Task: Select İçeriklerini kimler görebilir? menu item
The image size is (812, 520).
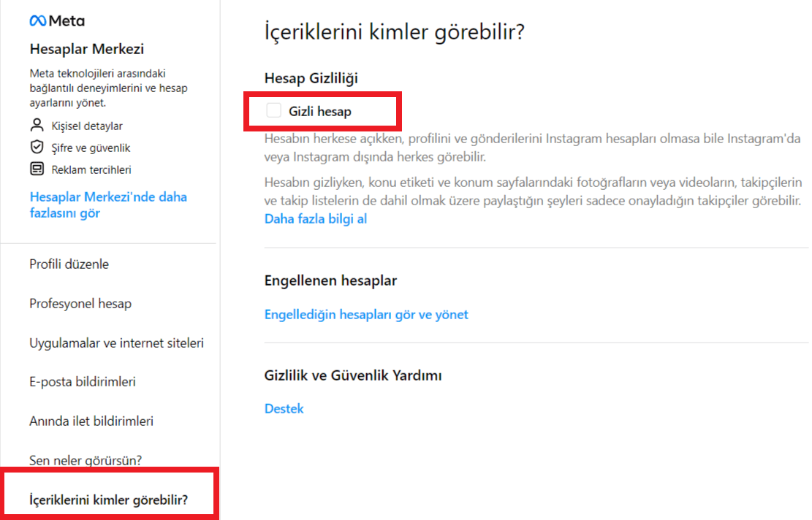Action: pyautogui.click(x=109, y=500)
